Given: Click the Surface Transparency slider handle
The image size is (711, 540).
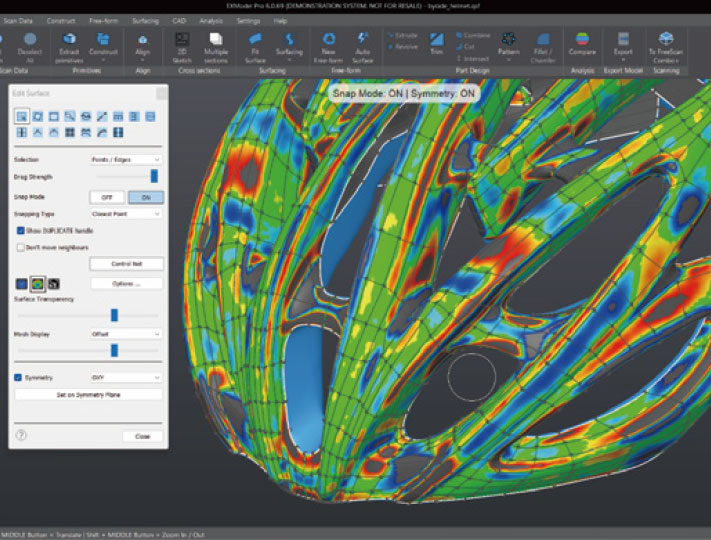Looking at the screenshot, I should pos(115,315).
